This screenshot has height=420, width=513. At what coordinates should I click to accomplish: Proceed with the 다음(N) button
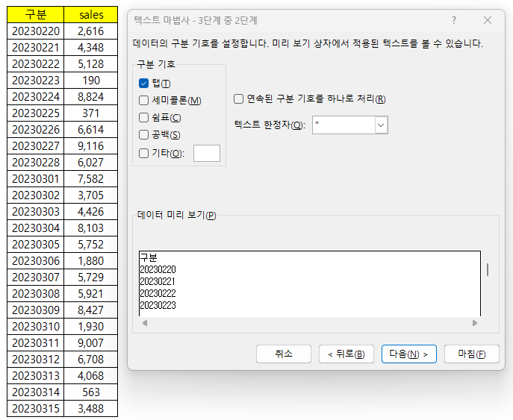coord(409,354)
